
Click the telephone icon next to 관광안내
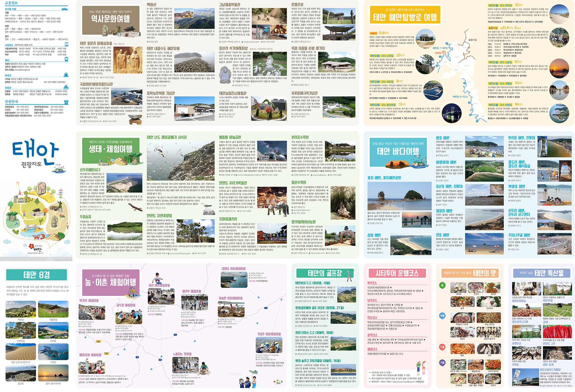point(66,102)
